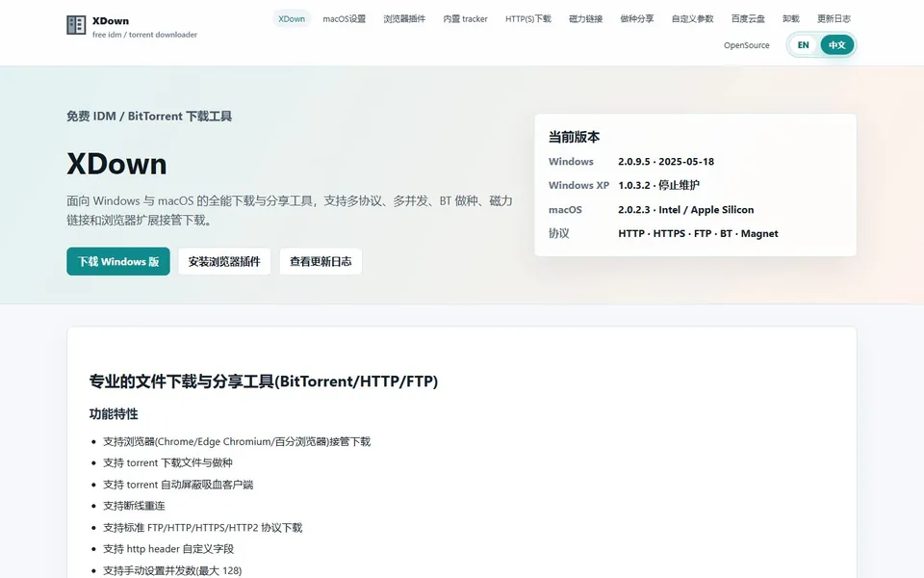924x578 pixels.
Task: Click list item 支持 torrent 自动屏蔽吸血客户端
Action: [178, 485]
